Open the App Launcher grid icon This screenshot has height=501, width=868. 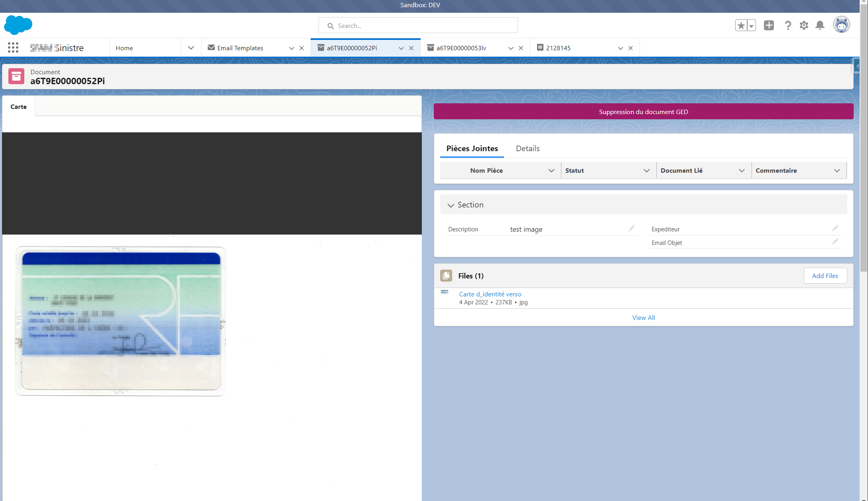(13, 48)
